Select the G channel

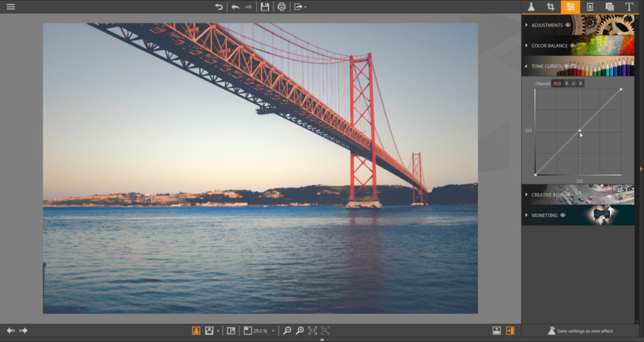[574, 83]
